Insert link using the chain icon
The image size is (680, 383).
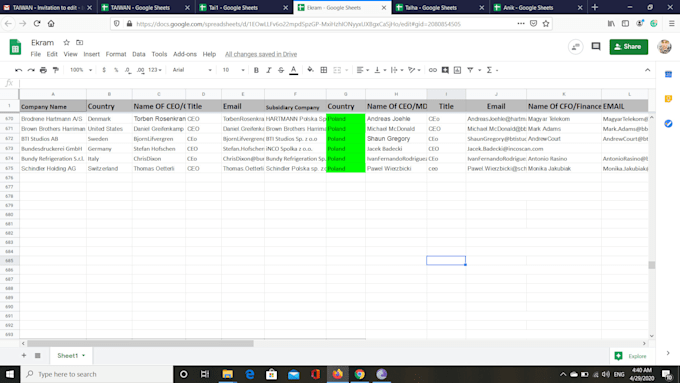432,70
